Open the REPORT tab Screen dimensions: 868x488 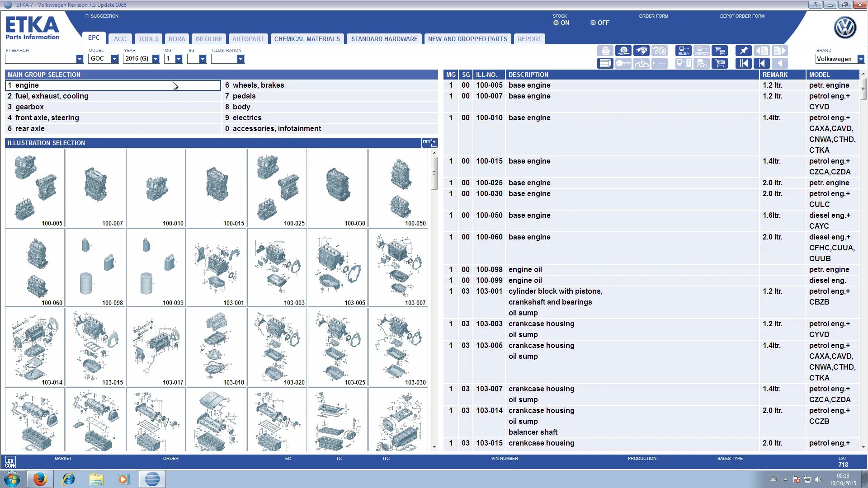coord(529,39)
